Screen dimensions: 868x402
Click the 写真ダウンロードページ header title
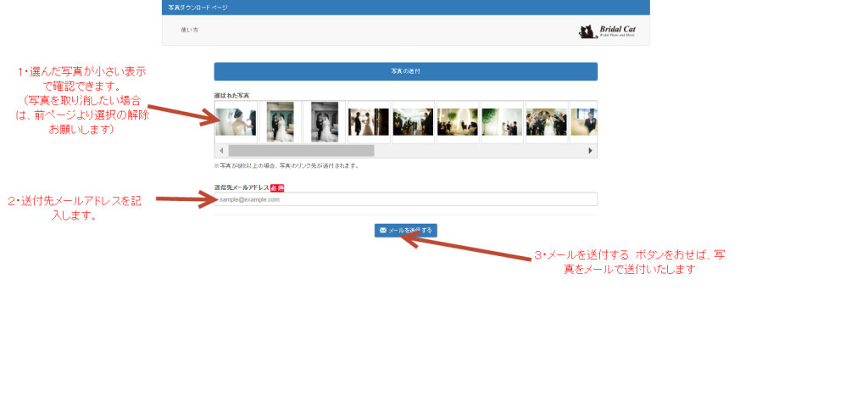click(198, 8)
